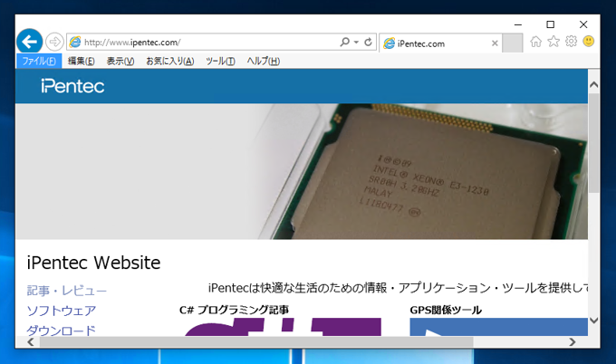
Task: Click the C# プログラミング記事 heading
Action: point(234,310)
